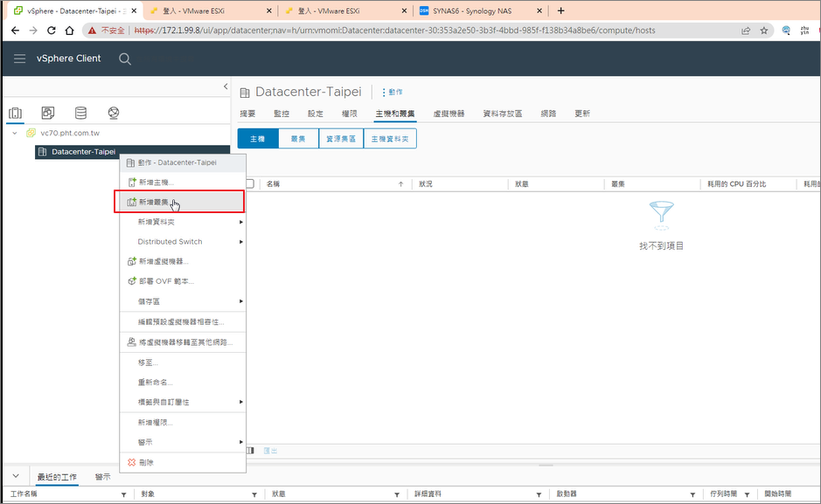Open filter dropdown on 對象 column

click(x=254, y=494)
